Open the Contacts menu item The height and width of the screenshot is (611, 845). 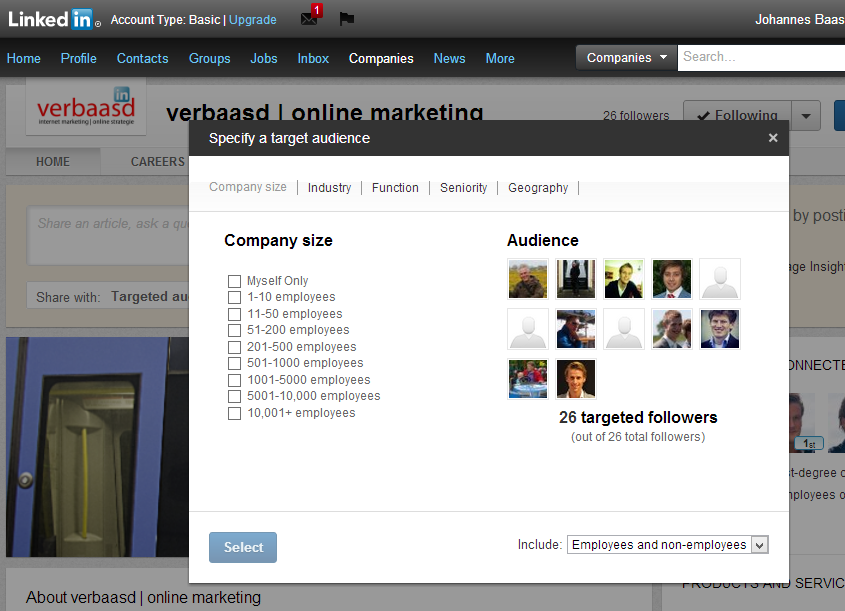click(143, 58)
